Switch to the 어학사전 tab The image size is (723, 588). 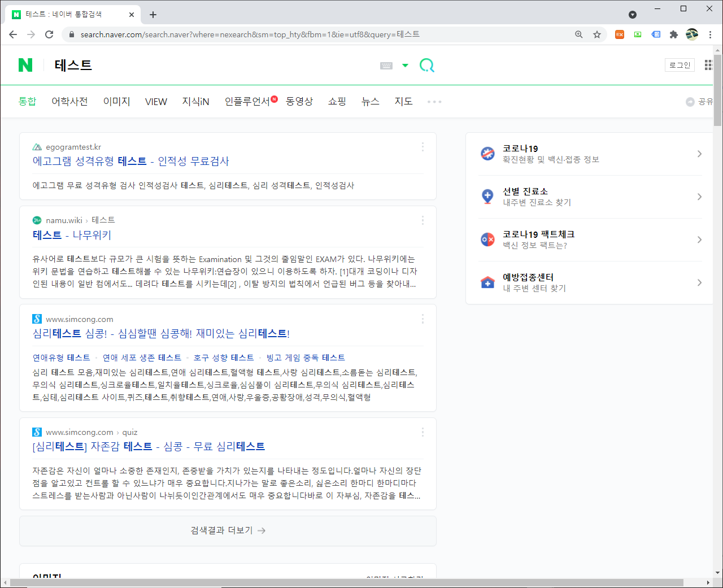[x=69, y=102]
